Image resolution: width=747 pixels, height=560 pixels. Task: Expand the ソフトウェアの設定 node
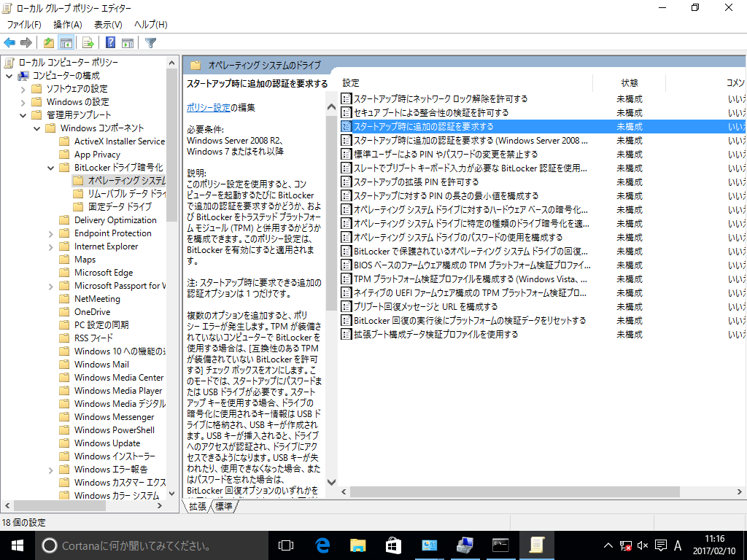coord(23,89)
